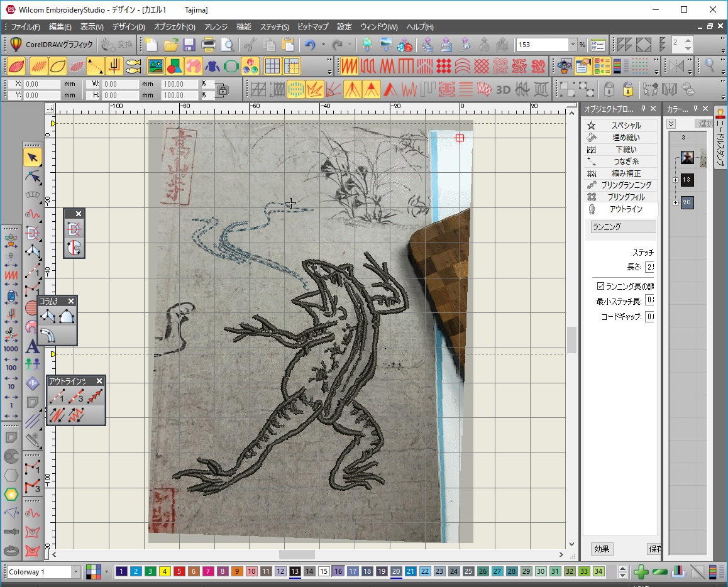
Task: Open the Undo history dropdown arrow
Action: [x=323, y=45]
